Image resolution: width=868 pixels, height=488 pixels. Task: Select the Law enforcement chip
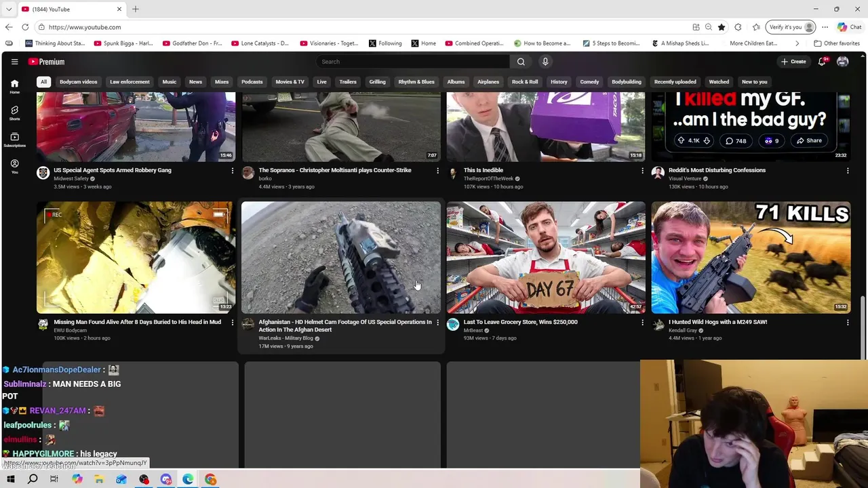click(x=130, y=82)
